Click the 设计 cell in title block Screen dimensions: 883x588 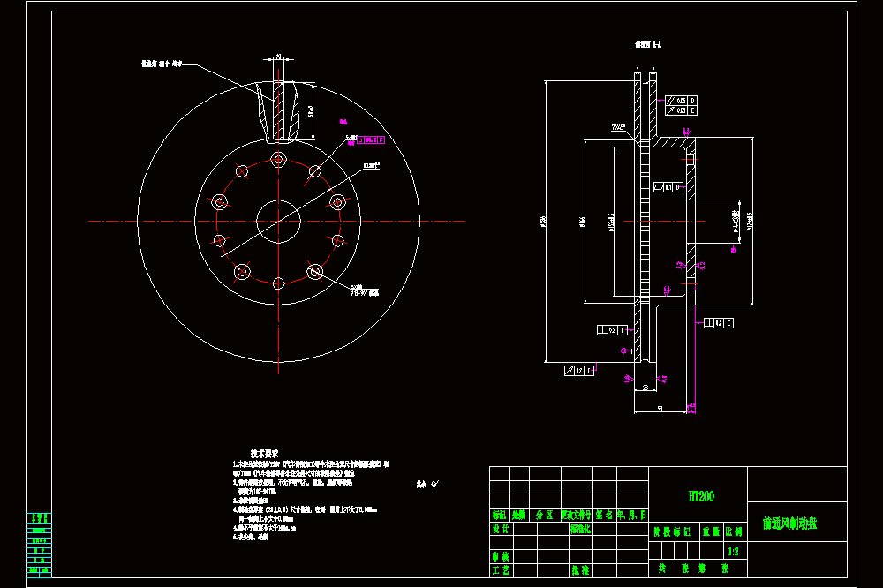coord(501,529)
